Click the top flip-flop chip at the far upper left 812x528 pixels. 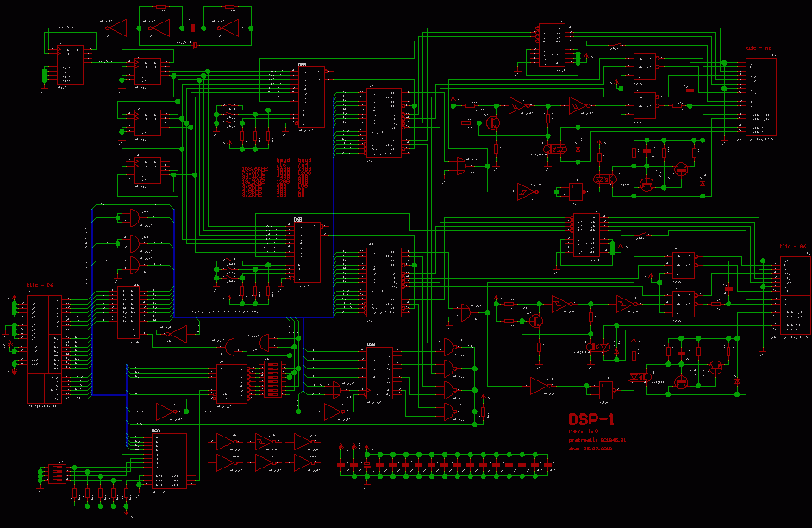click(70, 65)
